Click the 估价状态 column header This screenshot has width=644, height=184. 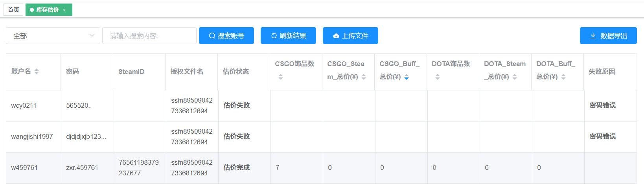coord(236,72)
